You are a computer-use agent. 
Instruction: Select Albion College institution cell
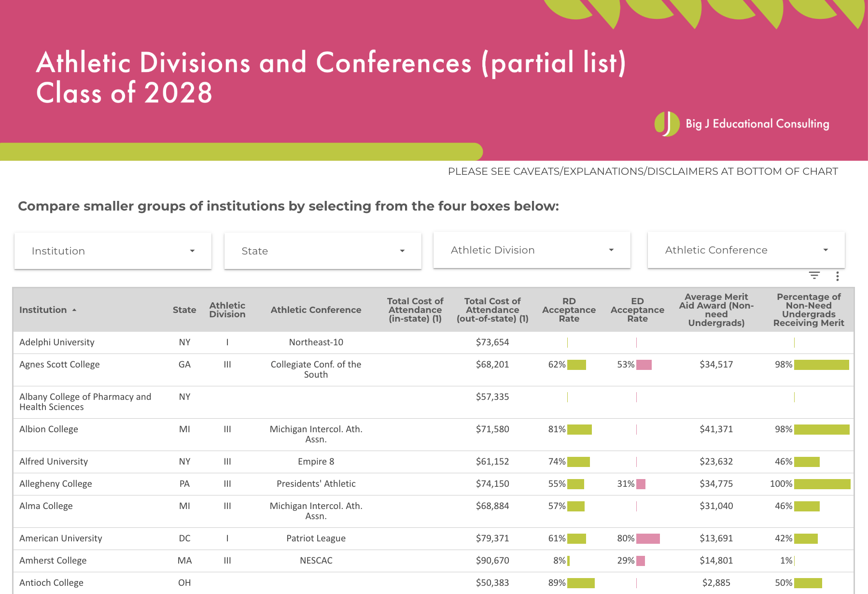pos(49,429)
